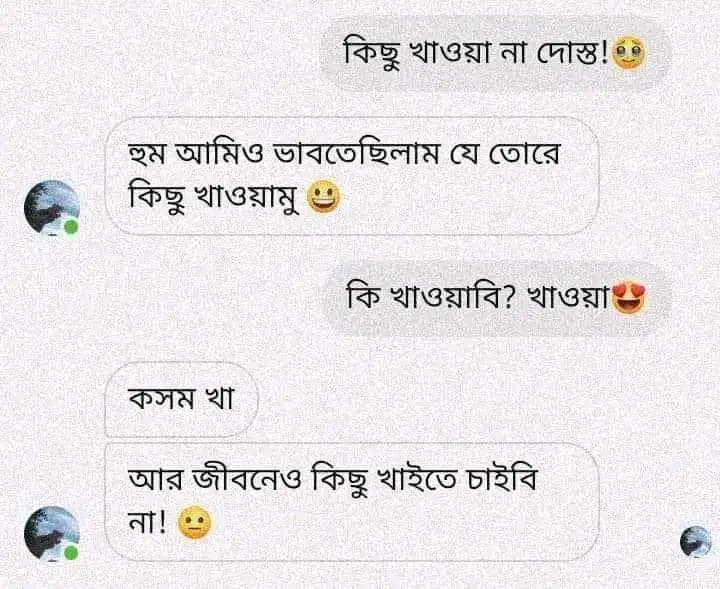Click the word দোস্ত! in top message
This screenshot has width=720, height=589.
[573, 54]
